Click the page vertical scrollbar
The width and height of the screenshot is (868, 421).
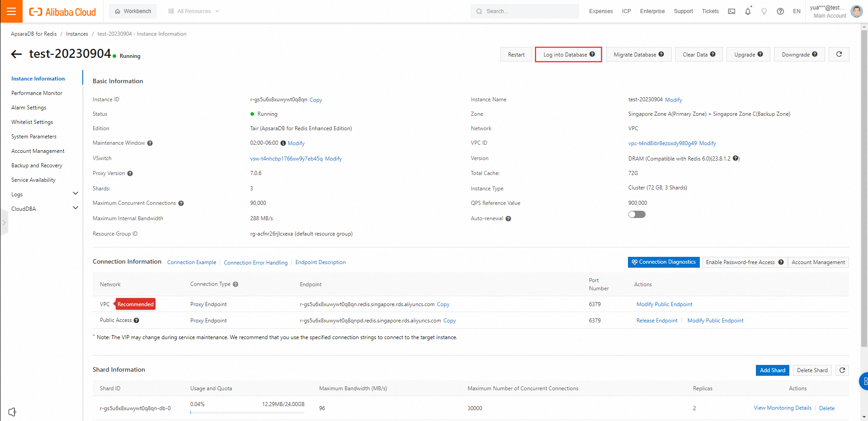(x=864, y=188)
